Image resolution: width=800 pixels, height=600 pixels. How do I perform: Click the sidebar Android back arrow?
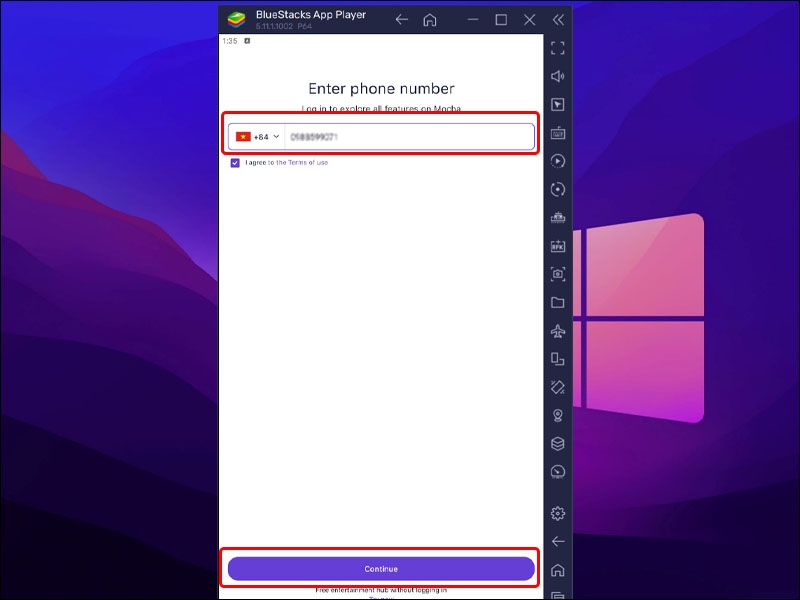pyautogui.click(x=558, y=541)
